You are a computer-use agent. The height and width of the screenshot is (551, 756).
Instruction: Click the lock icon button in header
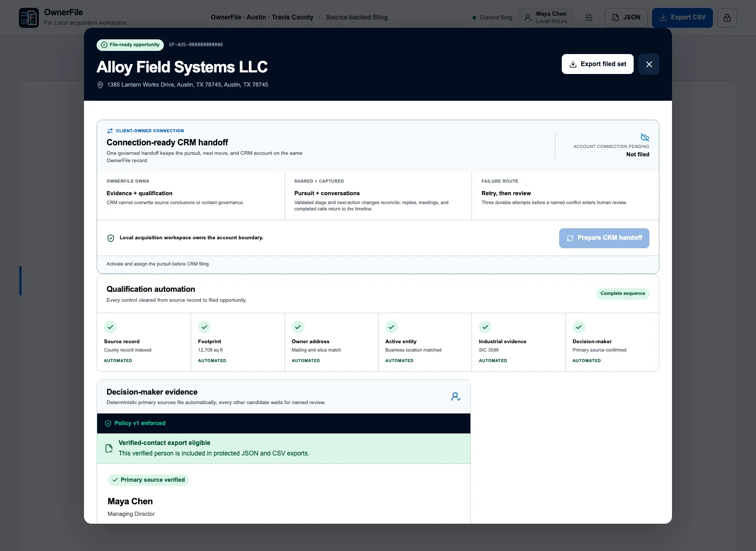point(727,18)
